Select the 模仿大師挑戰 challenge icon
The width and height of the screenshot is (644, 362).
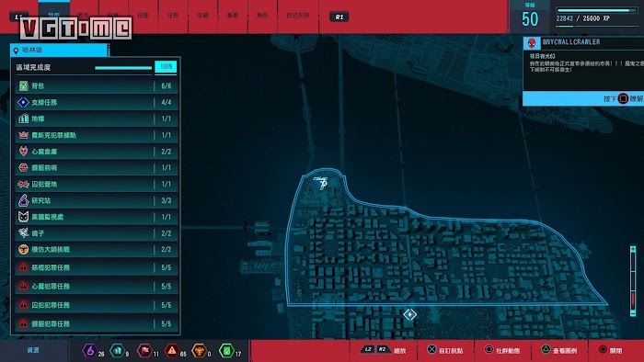click(23, 249)
